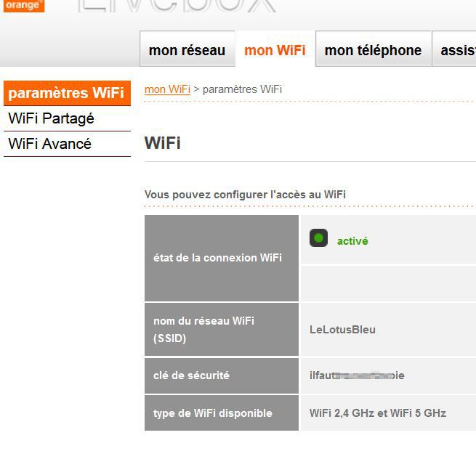Viewport: 476px width, 459px height.
Task: Click the paramètres WiFi breadcrumb text
Action: click(x=242, y=89)
